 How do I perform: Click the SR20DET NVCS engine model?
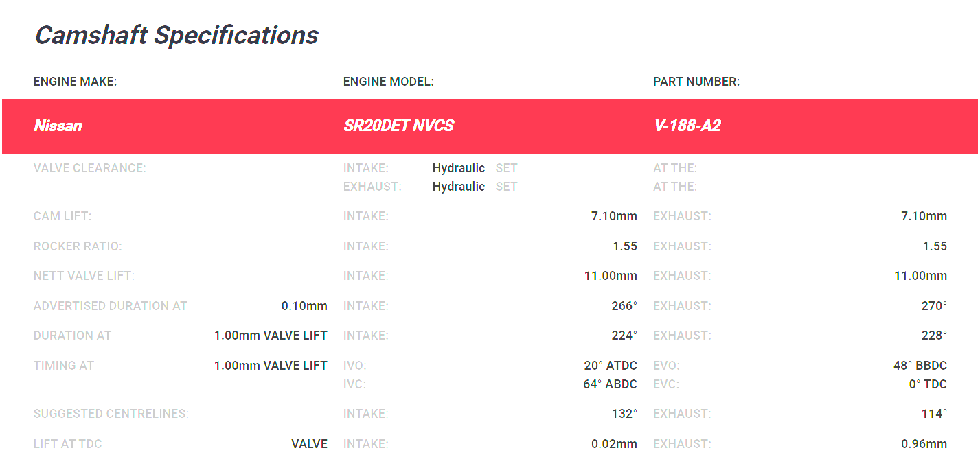point(398,126)
